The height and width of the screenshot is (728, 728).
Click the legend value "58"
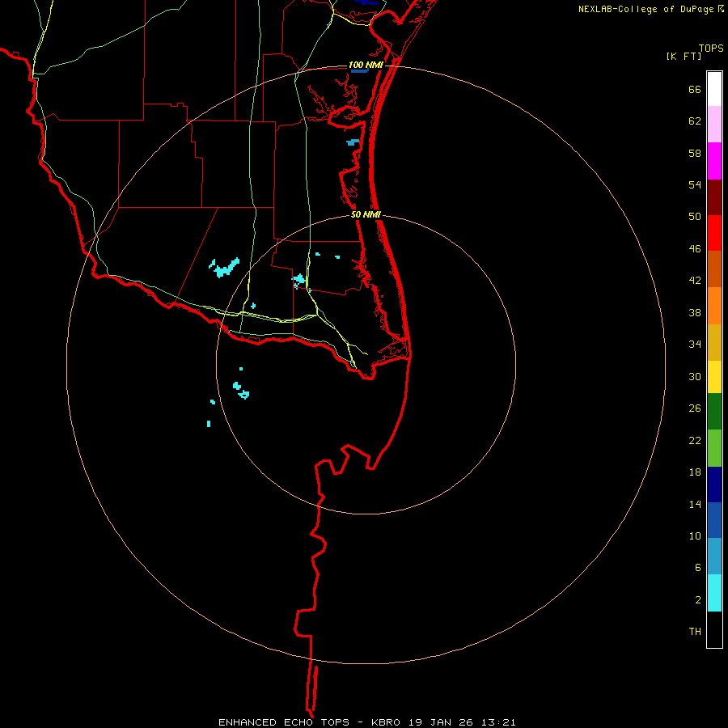click(695, 153)
